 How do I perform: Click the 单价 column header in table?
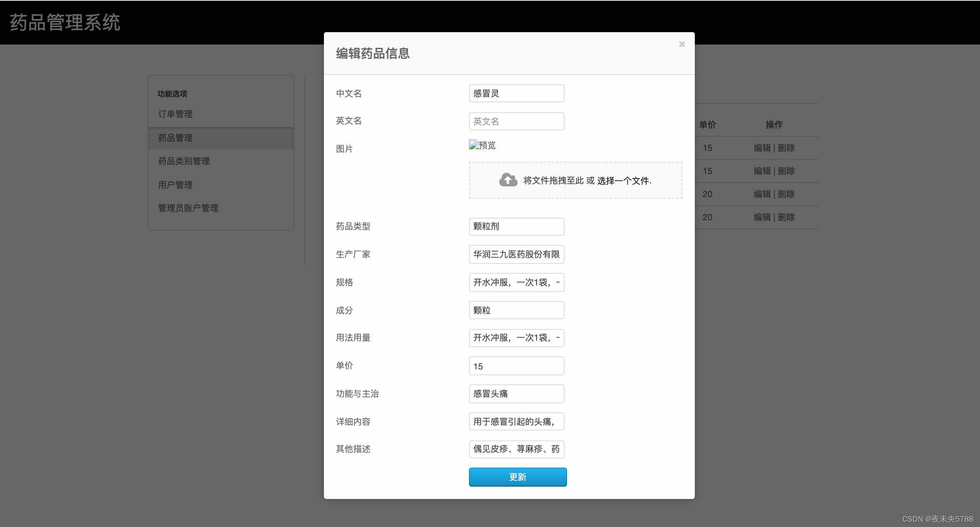click(708, 125)
